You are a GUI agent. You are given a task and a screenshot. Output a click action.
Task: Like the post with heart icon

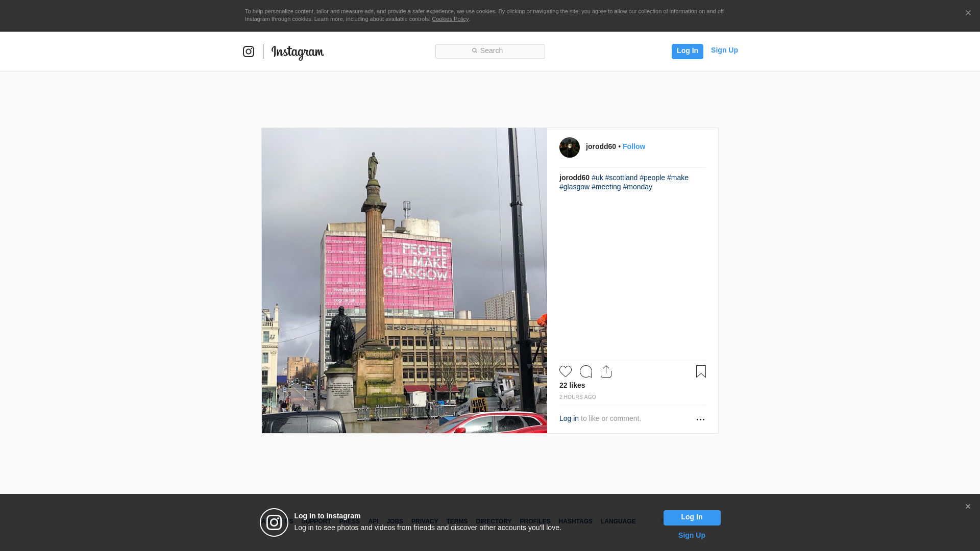point(566,371)
